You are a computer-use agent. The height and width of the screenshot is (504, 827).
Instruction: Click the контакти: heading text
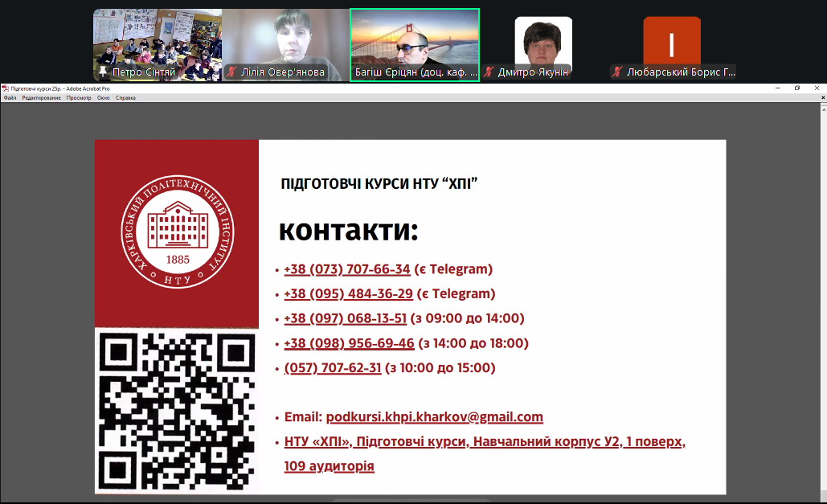[x=349, y=230]
